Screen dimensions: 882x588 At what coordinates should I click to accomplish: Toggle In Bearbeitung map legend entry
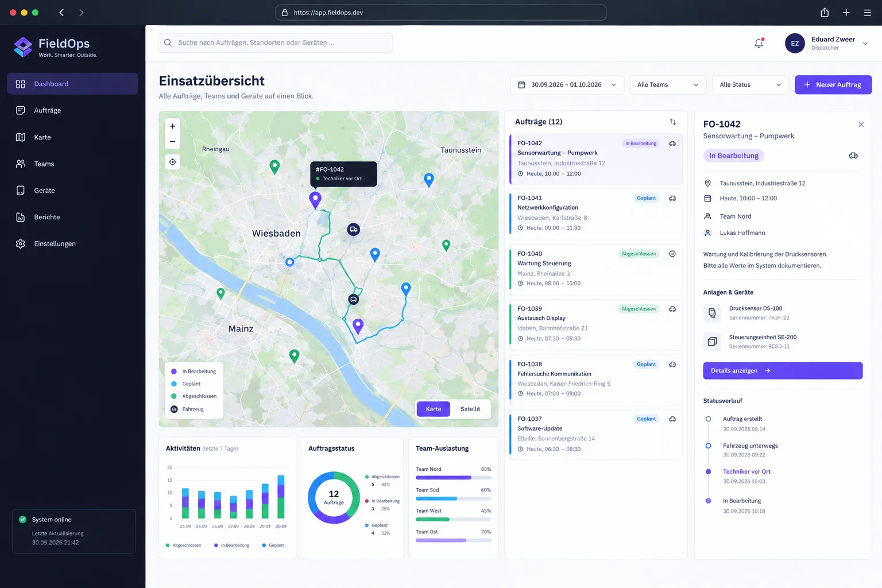coord(194,372)
